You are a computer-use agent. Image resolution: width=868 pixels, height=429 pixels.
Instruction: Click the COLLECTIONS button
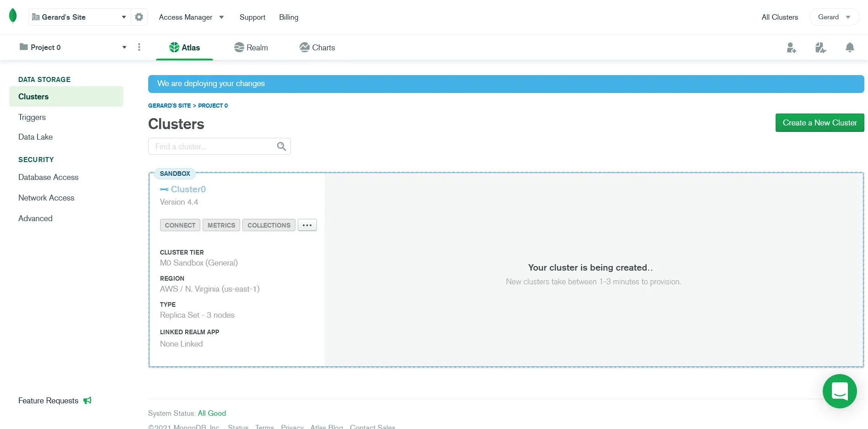(269, 225)
